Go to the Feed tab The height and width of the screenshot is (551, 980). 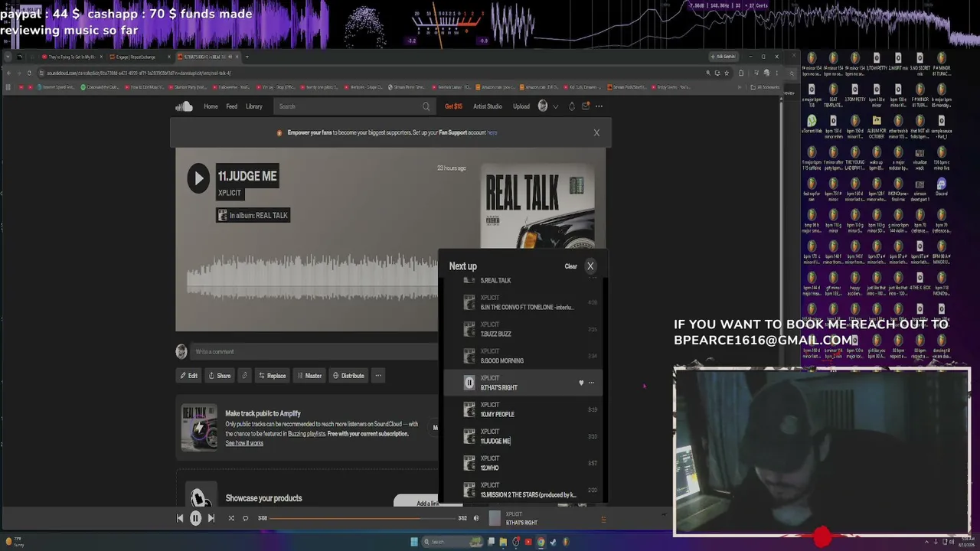pyautogui.click(x=231, y=106)
